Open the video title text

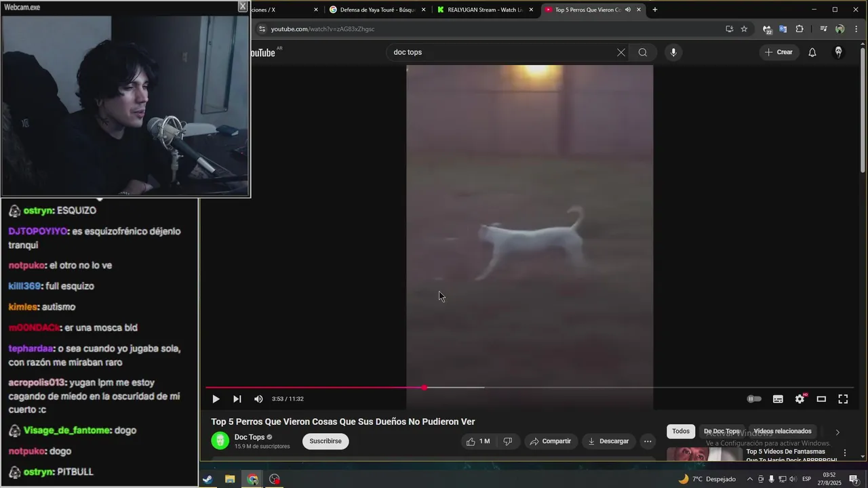pyautogui.click(x=342, y=422)
